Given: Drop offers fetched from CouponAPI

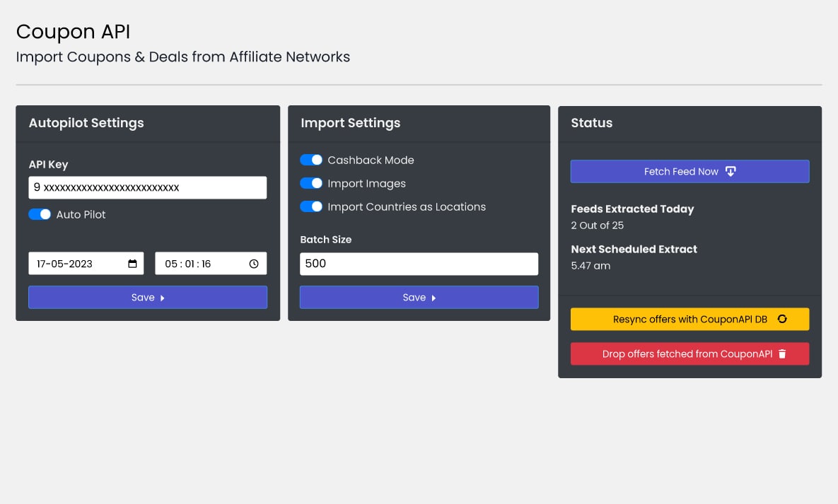Looking at the screenshot, I should coord(690,354).
